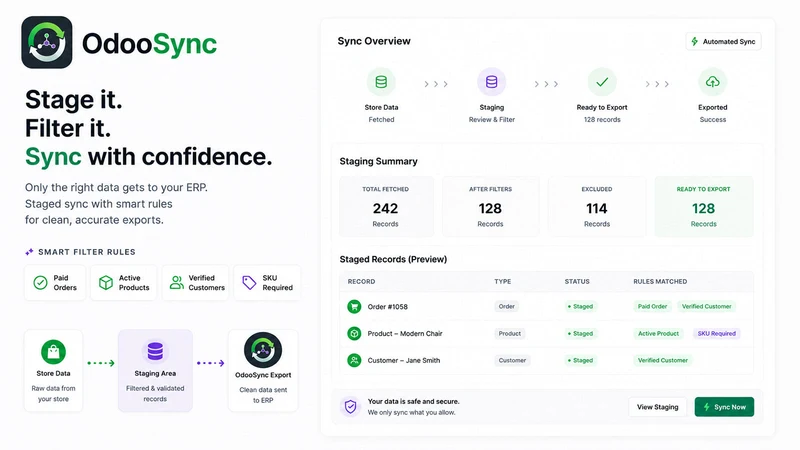The width and height of the screenshot is (800, 450).
Task: Click the Fetched label under Store Data
Action: tap(381, 119)
